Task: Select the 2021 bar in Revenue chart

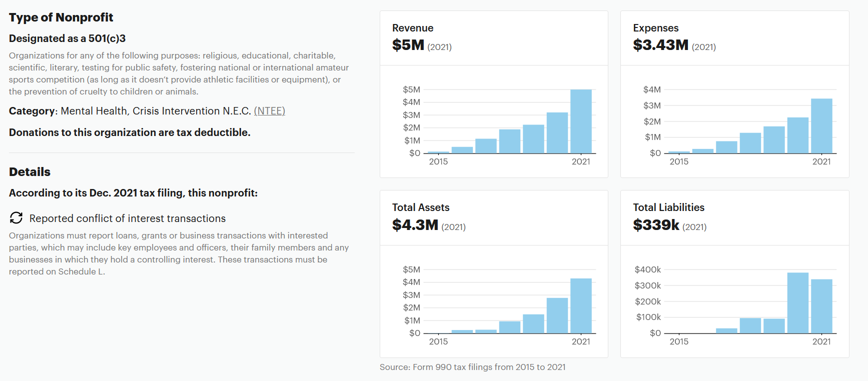Action: (581, 121)
